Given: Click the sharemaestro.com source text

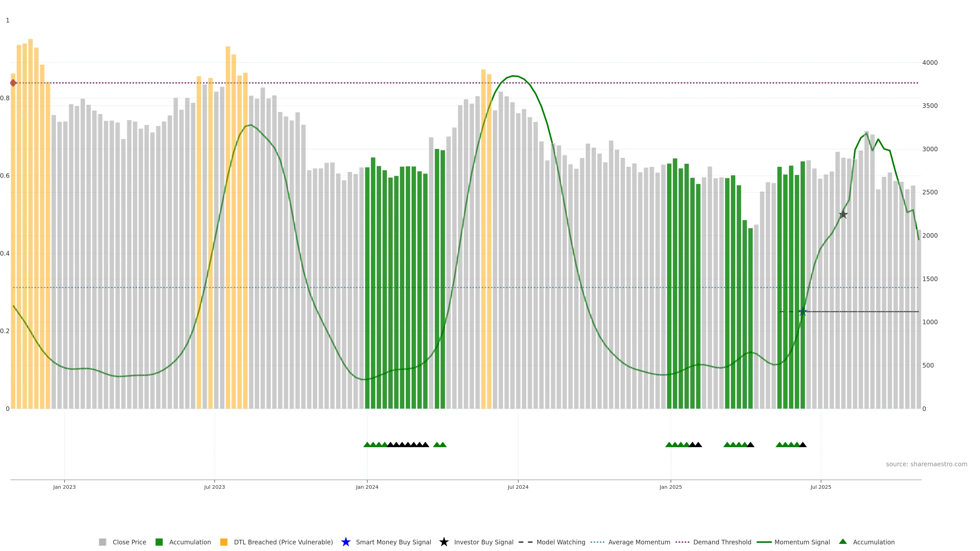Looking at the screenshot, I should pyautogui.click(x=926, y=464).
